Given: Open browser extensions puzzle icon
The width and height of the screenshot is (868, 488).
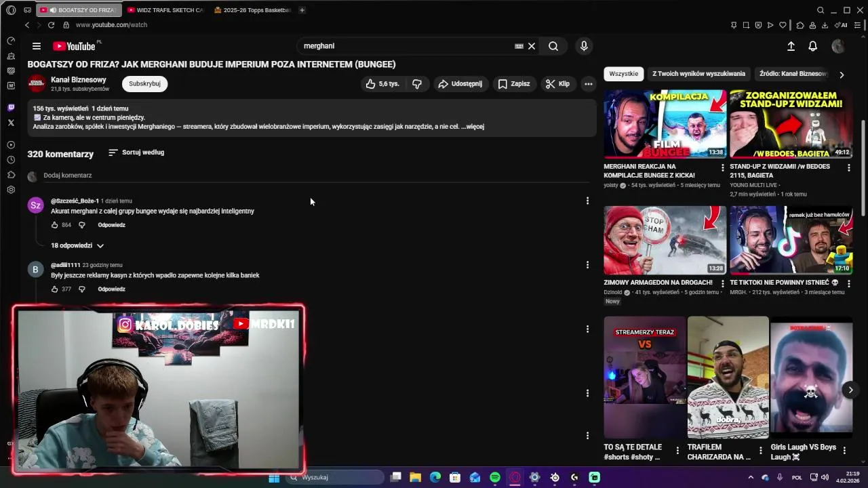Looking at the screenshot, I should [800, 25].
